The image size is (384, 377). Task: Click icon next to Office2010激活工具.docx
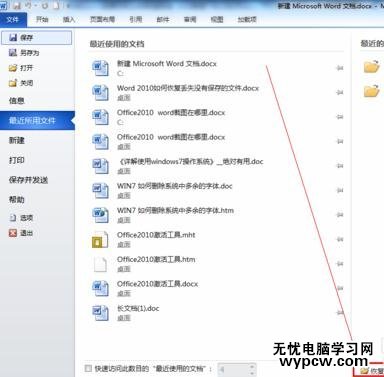pyautogui.click(x=100, y=288)
